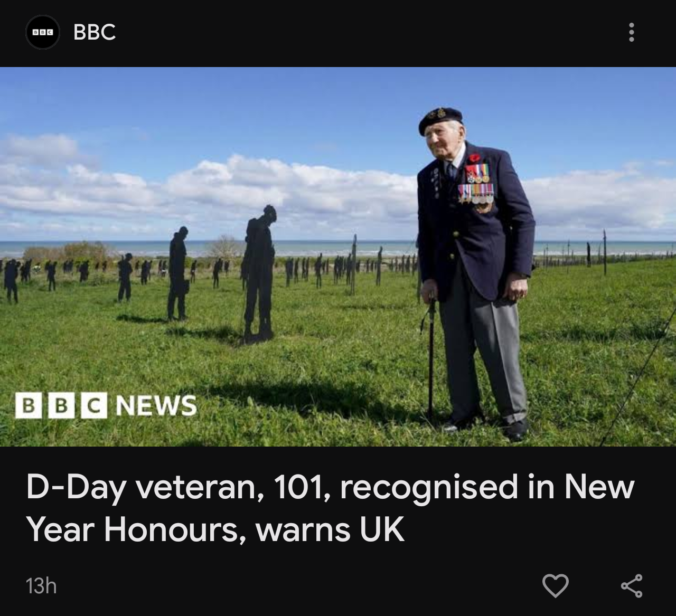Click "warns UK" at the headline end
This screenshot has height=616, width=676.
pyautogui.click(x=330, y=530)
